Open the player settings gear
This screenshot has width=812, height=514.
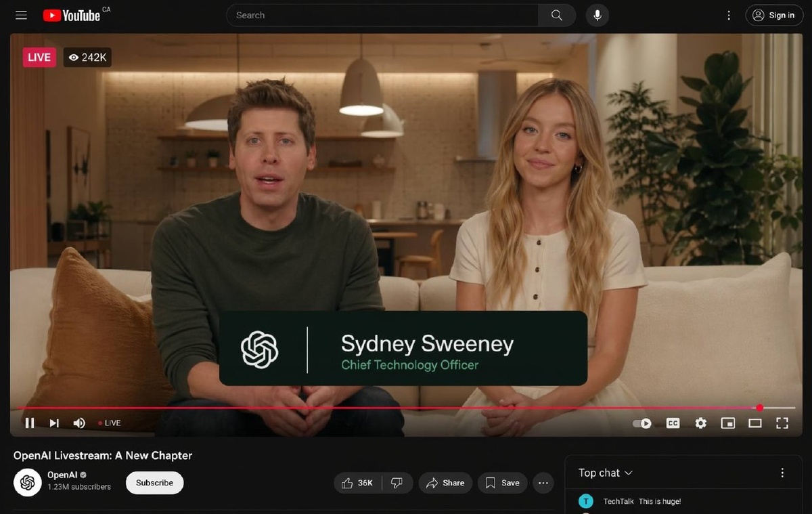tap(700, 423)
